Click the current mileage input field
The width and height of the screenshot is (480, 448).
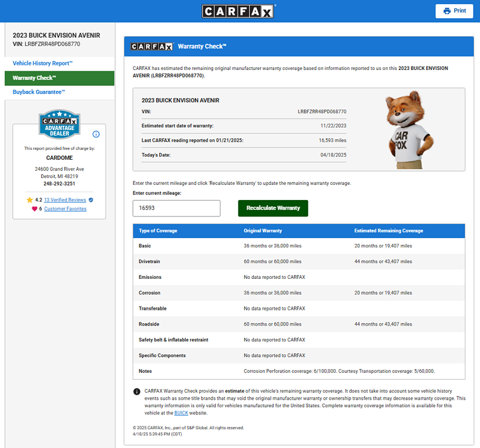point(176,208)
